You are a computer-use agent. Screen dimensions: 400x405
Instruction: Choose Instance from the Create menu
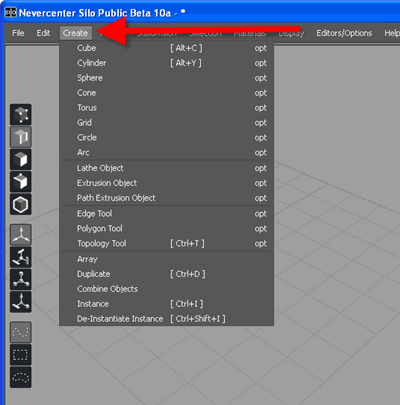coord(166,304)
